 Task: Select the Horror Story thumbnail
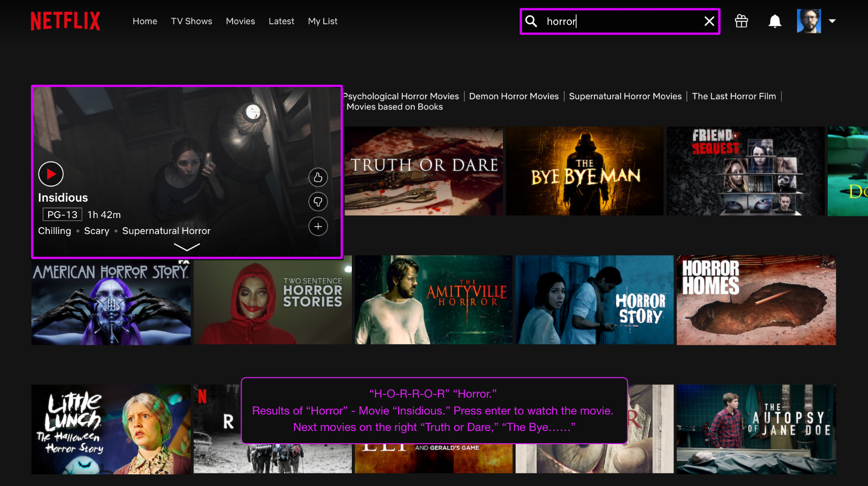(x=595, y=300)
